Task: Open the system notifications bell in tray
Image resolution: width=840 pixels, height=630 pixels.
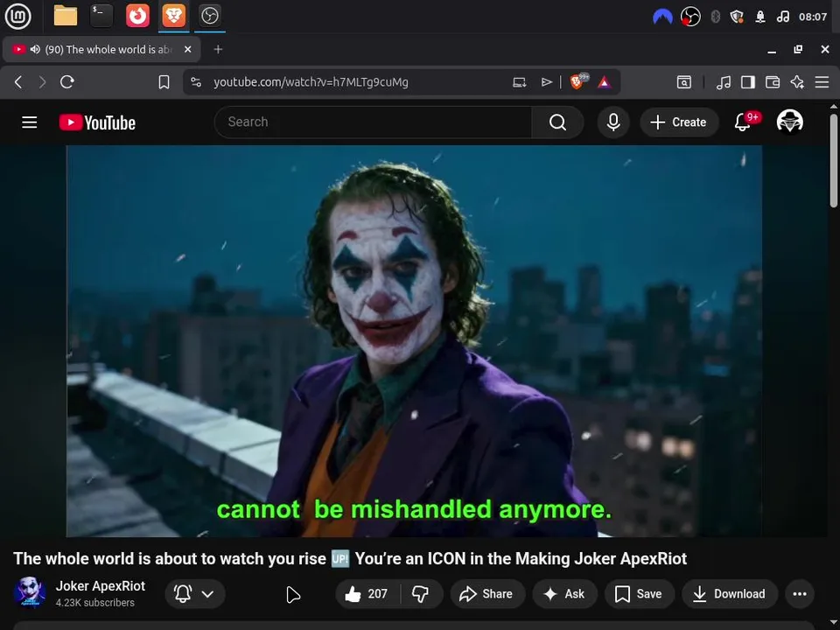Action: [x=759, y=17]
